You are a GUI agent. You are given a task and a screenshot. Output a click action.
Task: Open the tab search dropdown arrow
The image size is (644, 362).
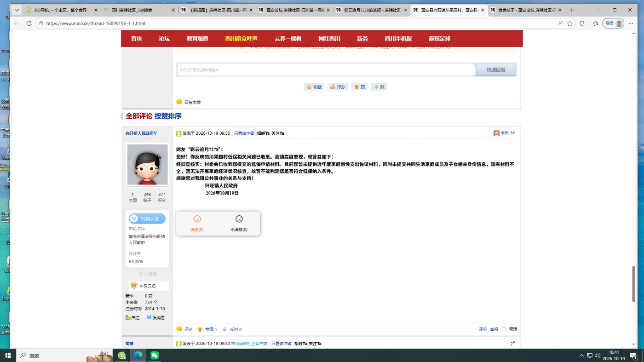(x=17, y=10)
